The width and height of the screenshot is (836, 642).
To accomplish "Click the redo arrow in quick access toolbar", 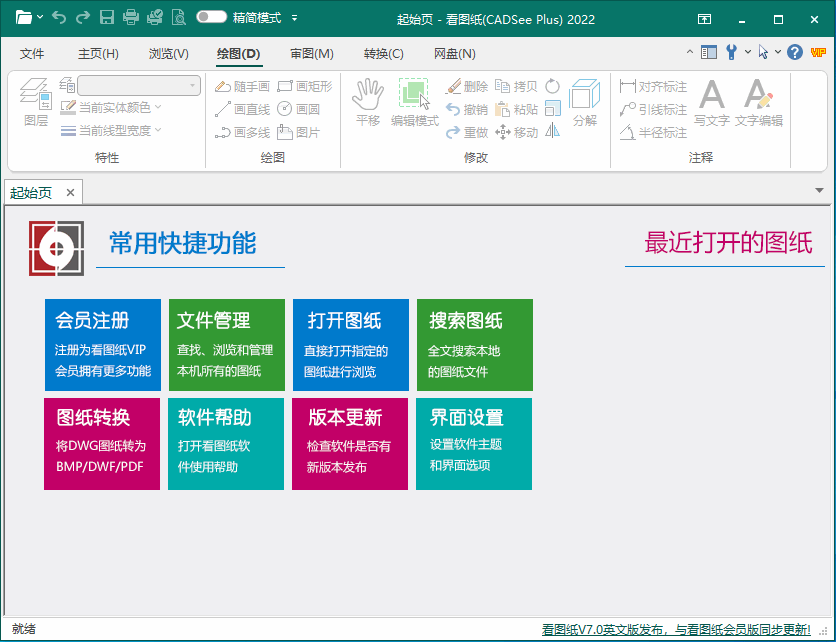I will (83, 18).
